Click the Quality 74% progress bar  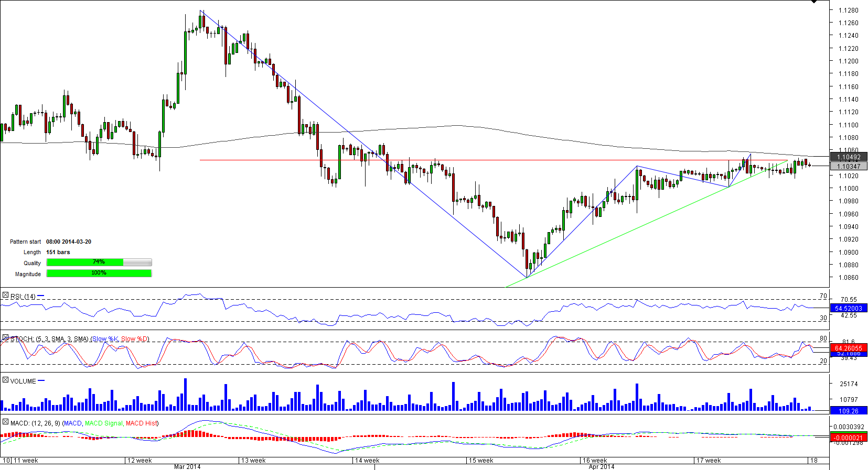coord(99,263)
